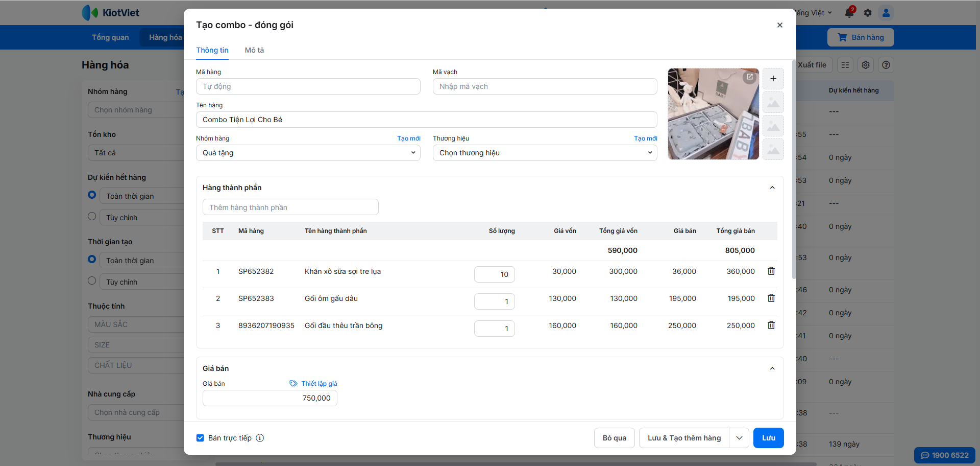980x466 pixels.
Task: Click the quantity field showing 10
Action: 495,274
